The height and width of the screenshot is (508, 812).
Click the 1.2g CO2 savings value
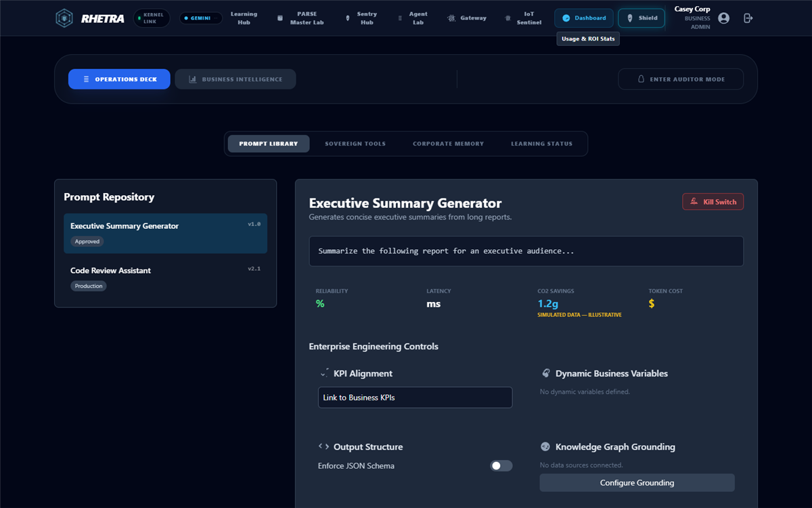click(x=547, y=303)
